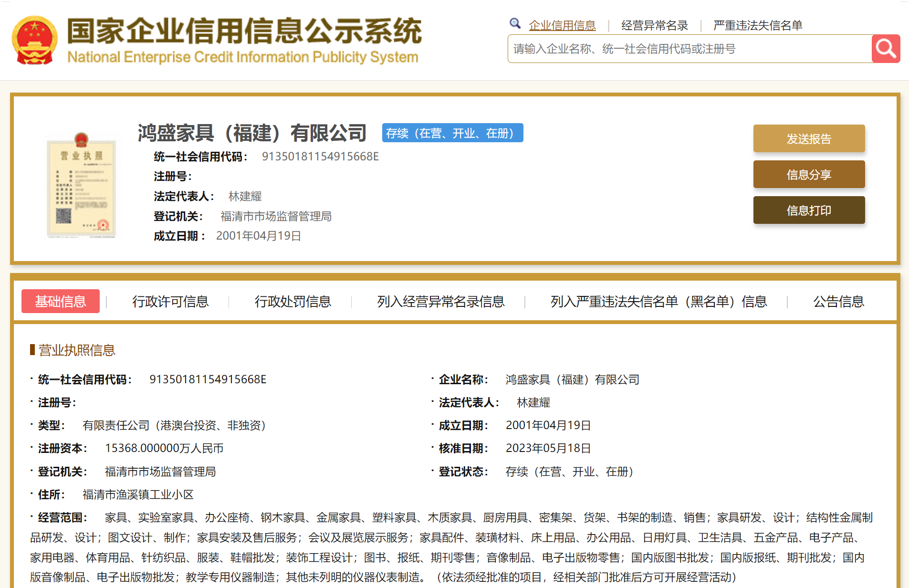Viewport: 909px width, 588px height.
Task: Click the 信息打印 button
Action: coord(809,210)
